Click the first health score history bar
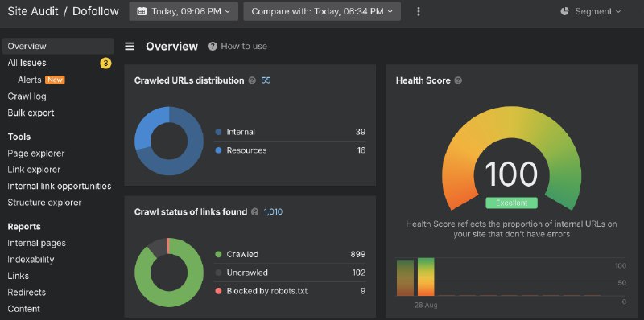The width and height of the screenshot is (644, 320). tap(406, 277)
